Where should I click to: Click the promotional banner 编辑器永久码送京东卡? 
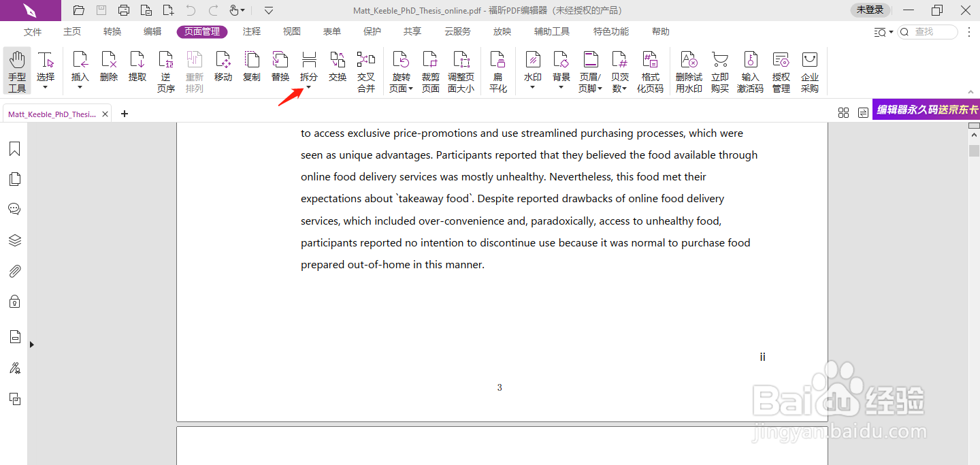(x=926, y=110)
